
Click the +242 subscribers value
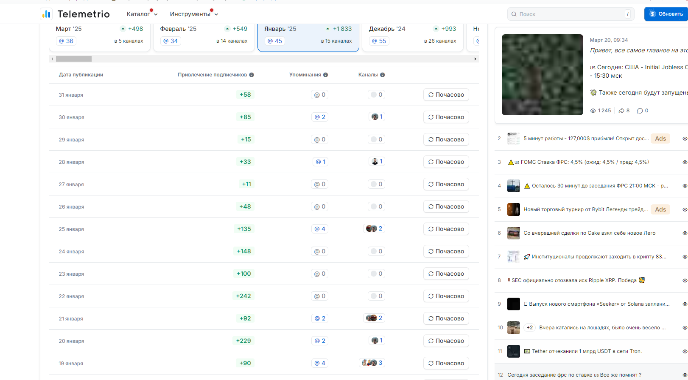point(244,296)
